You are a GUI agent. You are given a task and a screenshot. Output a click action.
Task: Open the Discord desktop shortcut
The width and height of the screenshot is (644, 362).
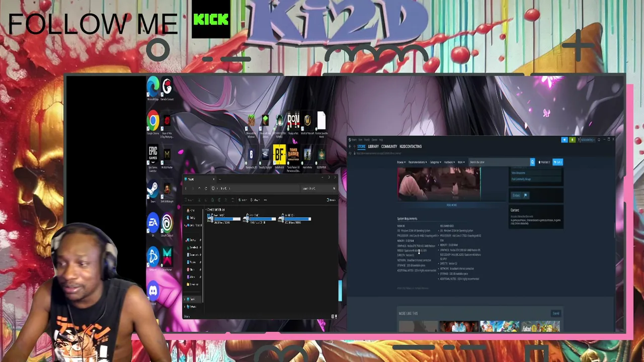point(153,292)
